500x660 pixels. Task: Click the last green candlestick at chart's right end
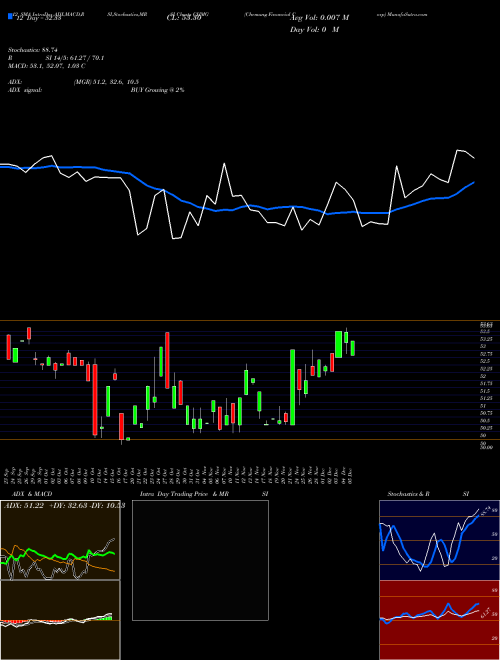pos(352,348)
